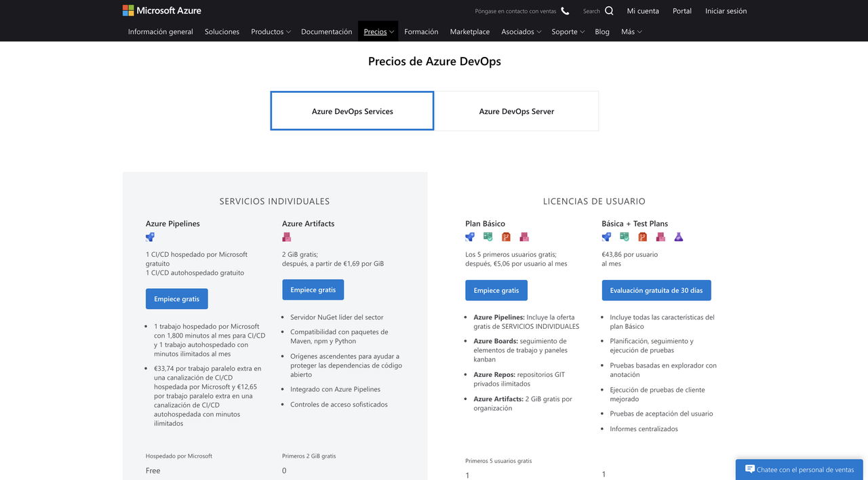Image resolution: width=868 pixels, height=480 pixels.
Task: Click the Artifacts icon in Plan Básico
Action: (x=524, y=237)
